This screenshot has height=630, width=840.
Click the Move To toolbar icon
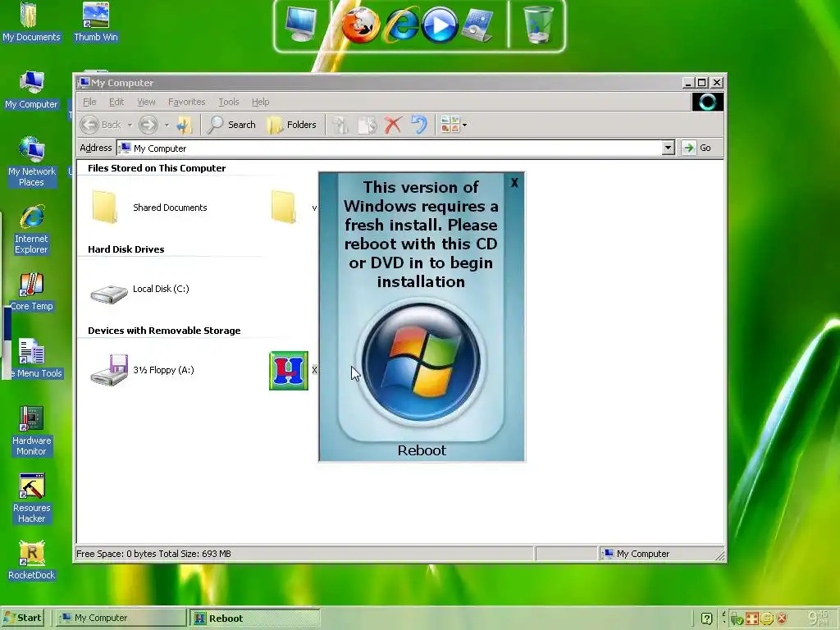(x=340, y=125)
